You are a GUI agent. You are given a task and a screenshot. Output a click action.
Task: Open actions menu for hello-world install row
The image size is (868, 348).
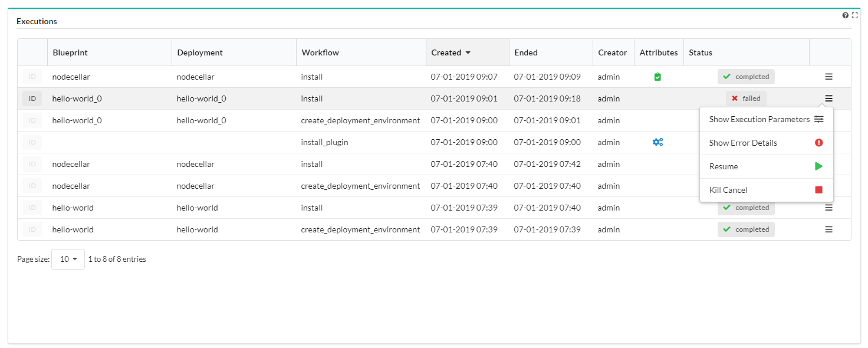coord(828,208)
